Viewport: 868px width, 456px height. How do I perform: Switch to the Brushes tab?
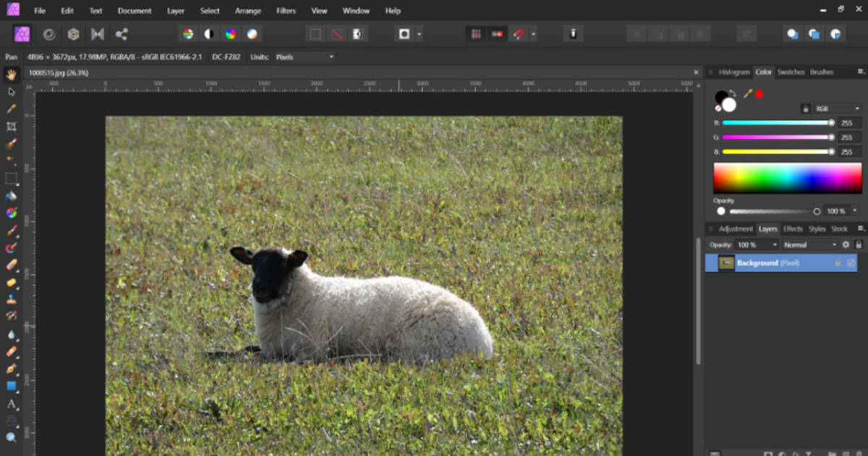822,72
